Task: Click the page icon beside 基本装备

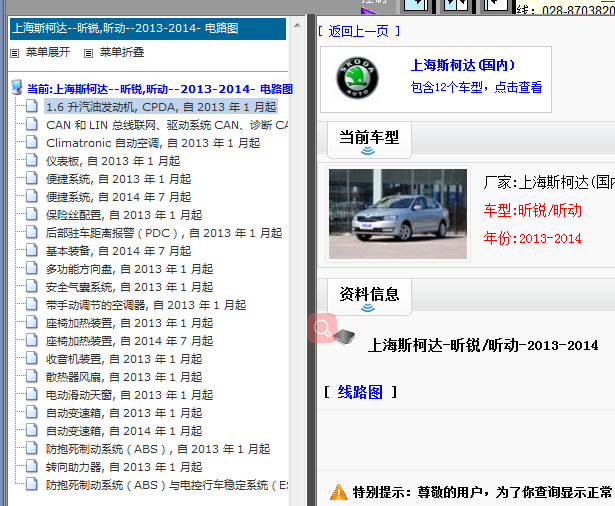Action: click(x=32, y=250)
